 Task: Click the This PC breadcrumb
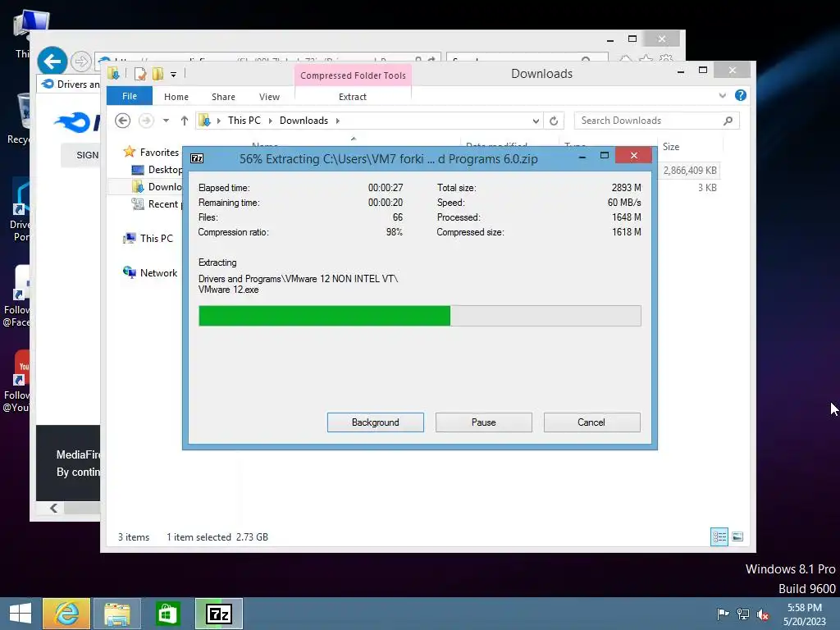pyautogui.click(x=244, y=121)
